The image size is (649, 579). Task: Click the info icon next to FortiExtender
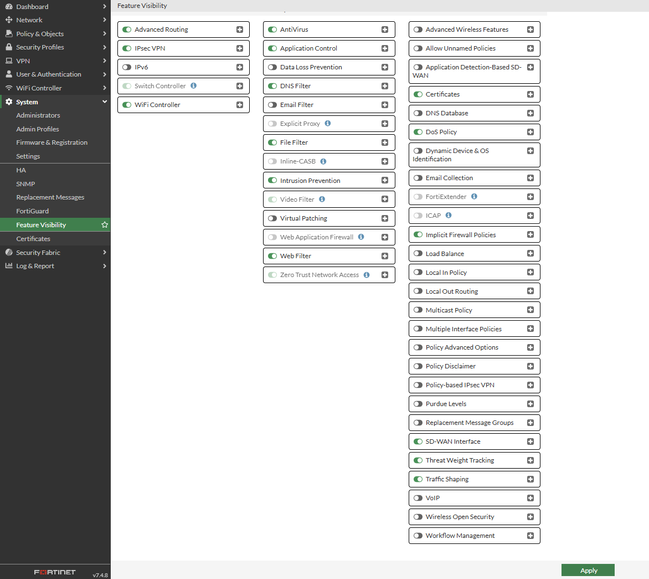[x=474, y=197]
